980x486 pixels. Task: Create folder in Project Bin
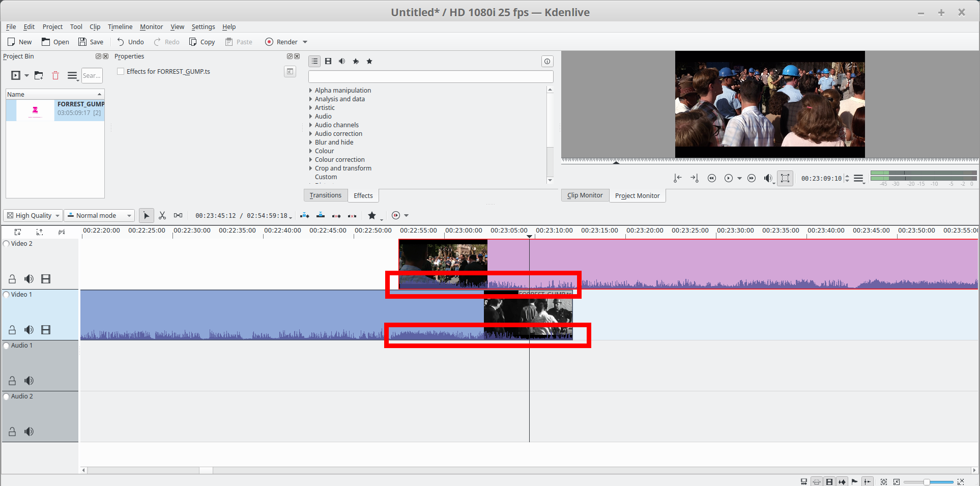tap(39, 75)
